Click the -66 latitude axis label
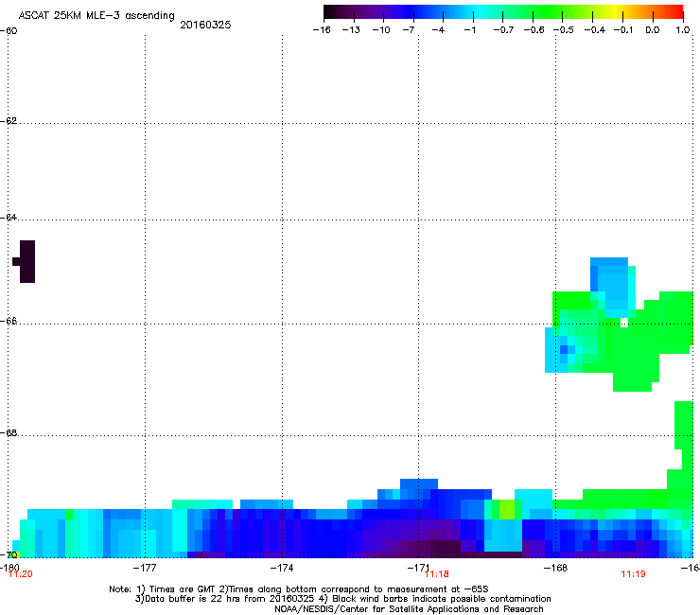This screenshot has width=700, height=615. click(9, 322)
